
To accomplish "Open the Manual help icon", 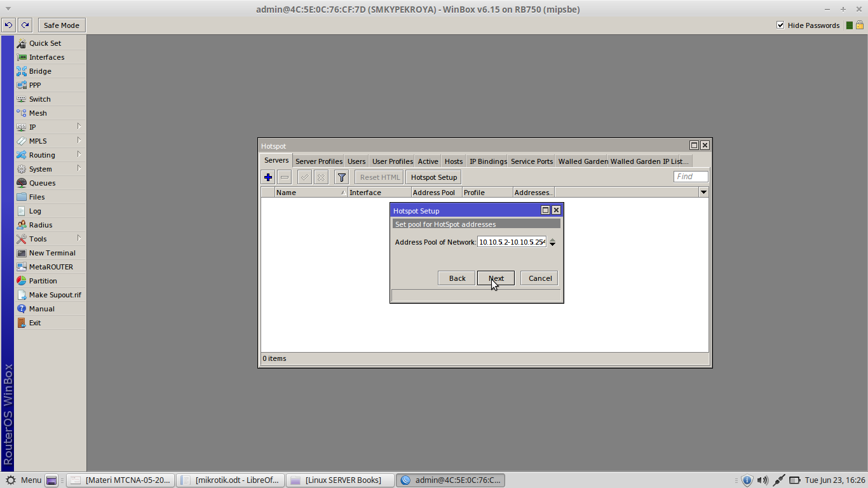I will pyautogui.click(x=22, y=309).
